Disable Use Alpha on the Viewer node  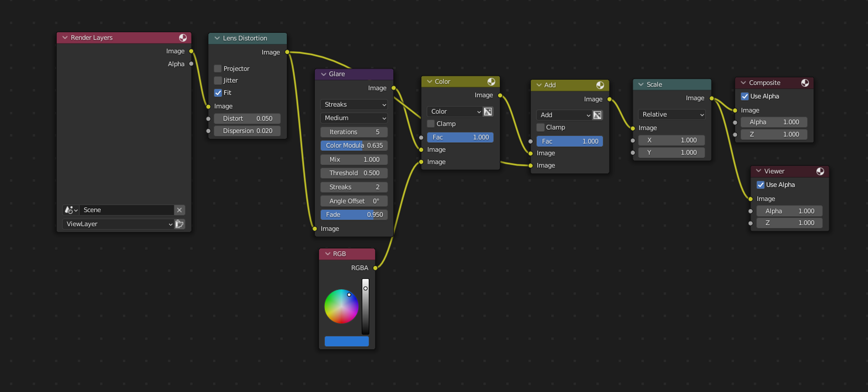point(761,185)
